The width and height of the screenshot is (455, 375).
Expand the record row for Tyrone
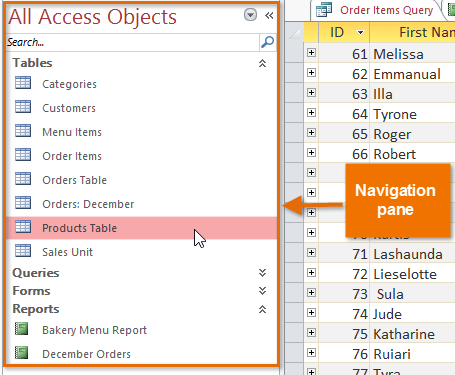tap(311, 112)
